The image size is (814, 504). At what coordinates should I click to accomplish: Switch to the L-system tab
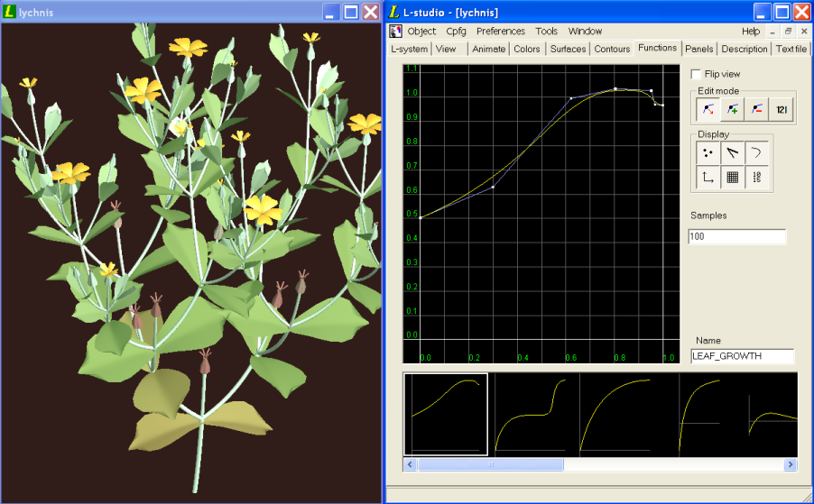point(410,49)
